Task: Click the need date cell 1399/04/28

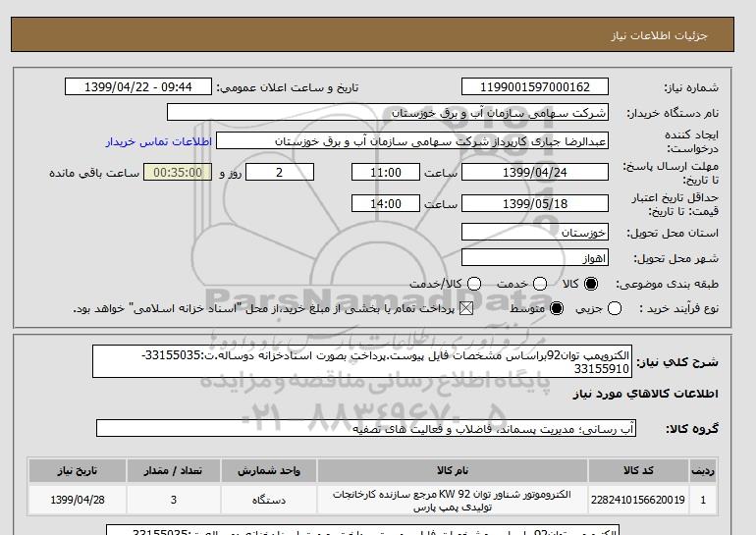Action: tap(78, 500)
